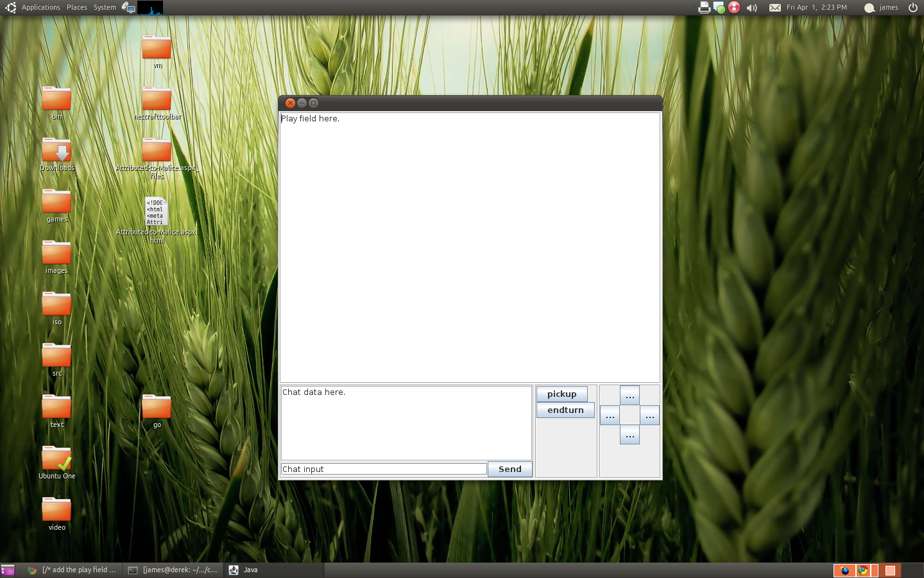Click the power shutdown icon
Image resolution: width=924 pixels, height=578 pixels.
[912, 8]
